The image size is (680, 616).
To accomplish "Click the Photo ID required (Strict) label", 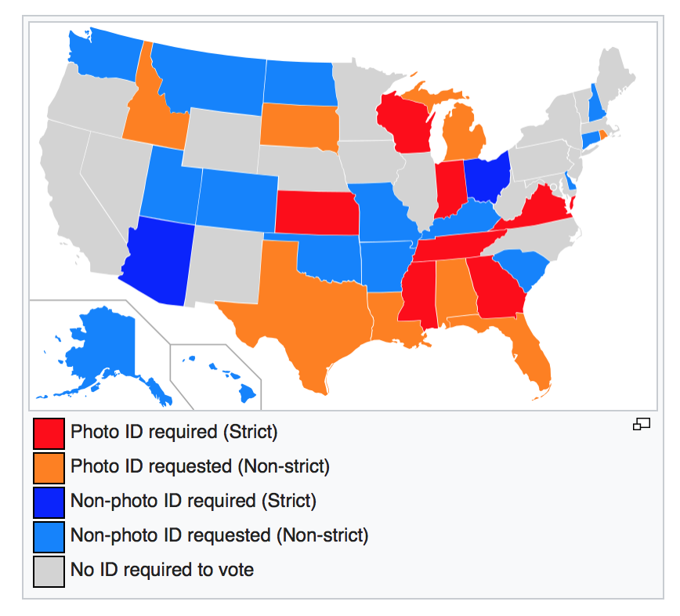I will (x=174, y=432).
